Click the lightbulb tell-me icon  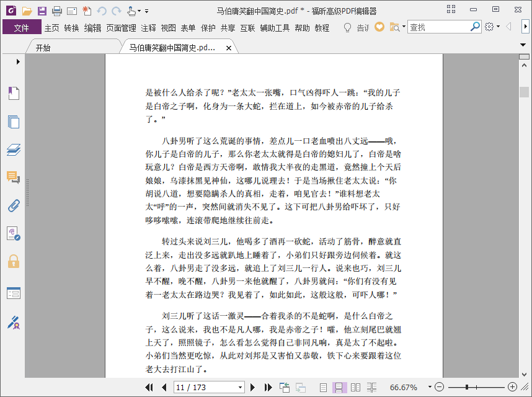[x=347, y=27]
